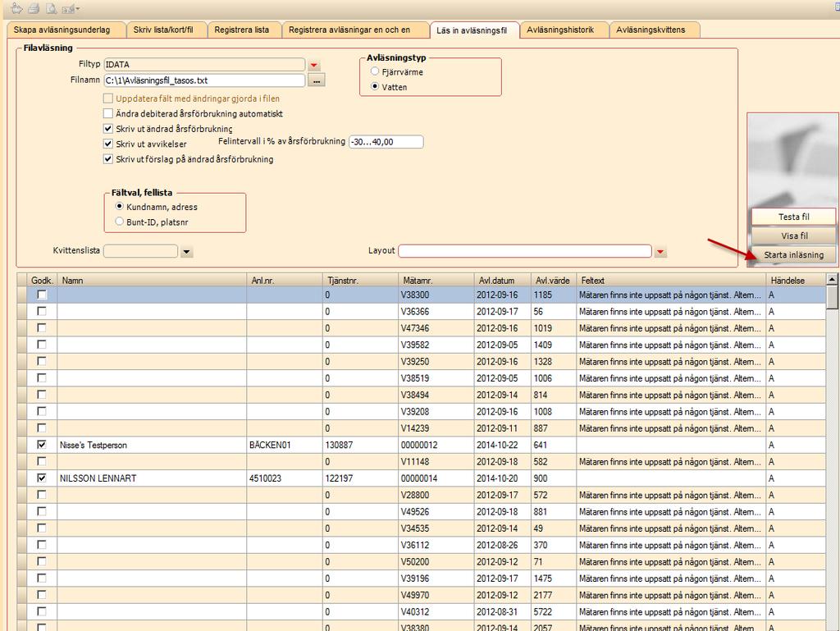Tick Uppdatera fält med ändringar gjorda i filen

point(108,98)
